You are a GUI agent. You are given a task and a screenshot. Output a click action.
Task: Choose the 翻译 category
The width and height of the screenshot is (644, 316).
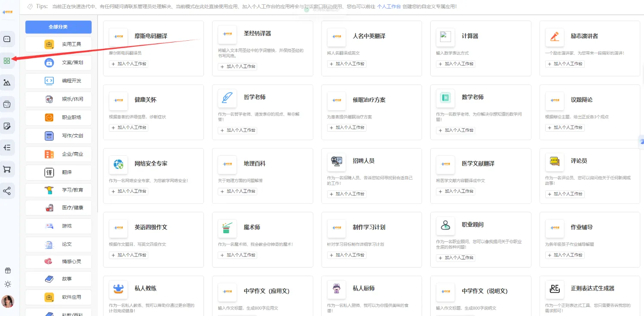click(x=58, y=172)
